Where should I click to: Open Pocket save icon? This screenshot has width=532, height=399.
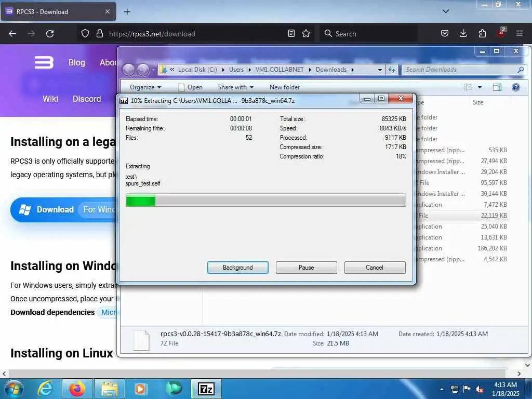[x=445, y=33]
